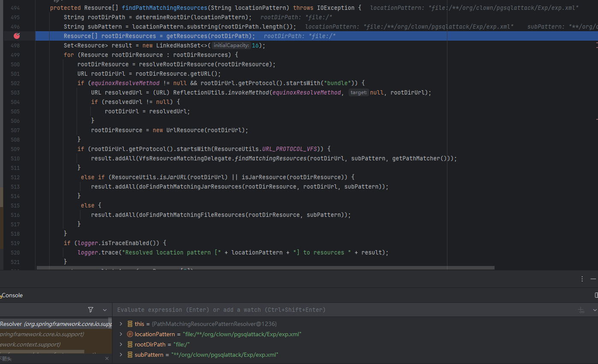Click the parameter icon beside locationPattern
This screenshot has height=364, width=598.
130,334
